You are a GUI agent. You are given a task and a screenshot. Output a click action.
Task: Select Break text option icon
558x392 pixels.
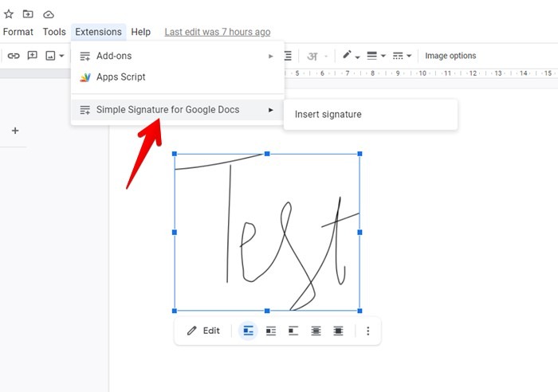coord(293,331)
